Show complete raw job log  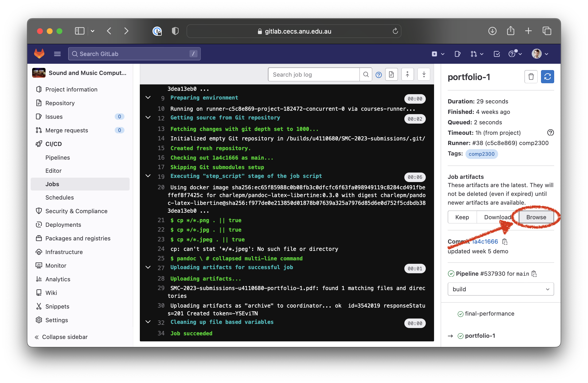pyautogui.click(x=391, y=74)
